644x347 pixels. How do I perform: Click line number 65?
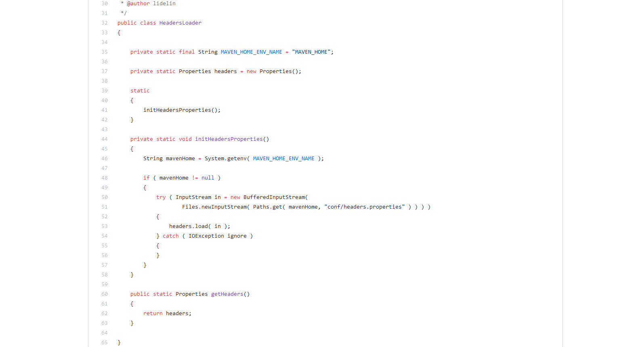105,343
